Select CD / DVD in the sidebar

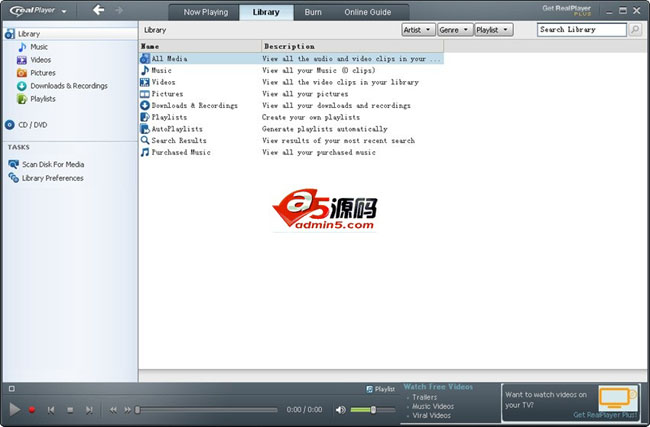32,125
